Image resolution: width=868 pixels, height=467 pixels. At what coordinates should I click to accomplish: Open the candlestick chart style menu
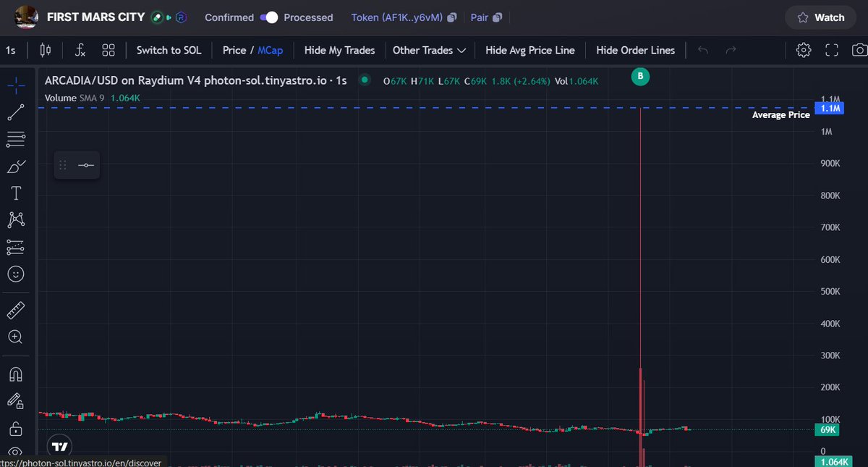click(x=46, y=50)
